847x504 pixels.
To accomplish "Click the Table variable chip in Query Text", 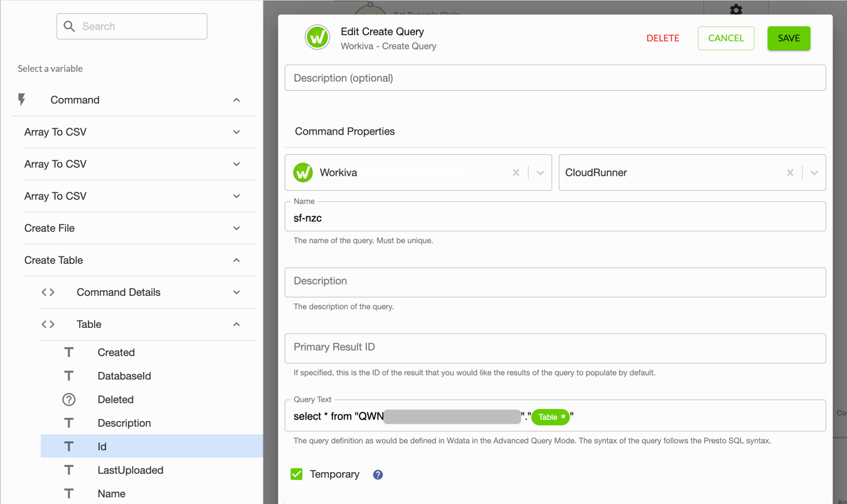I will (x=551, y=417).
